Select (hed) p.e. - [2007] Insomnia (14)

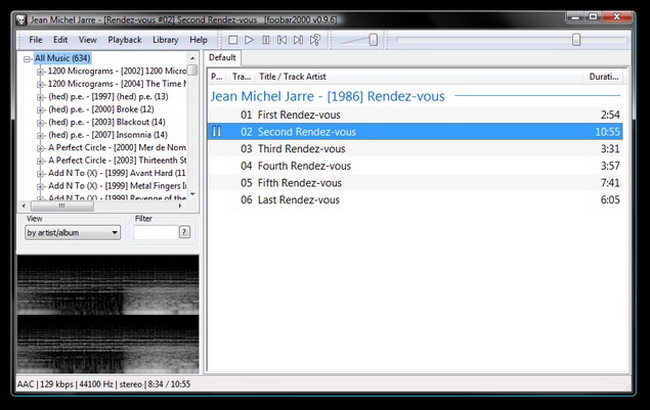click(x=108, y=135)
